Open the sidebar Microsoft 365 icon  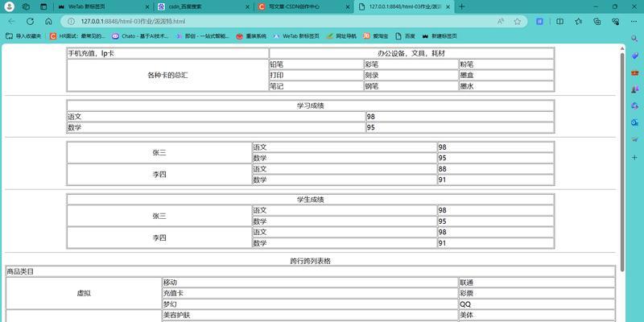pos(634,106)
